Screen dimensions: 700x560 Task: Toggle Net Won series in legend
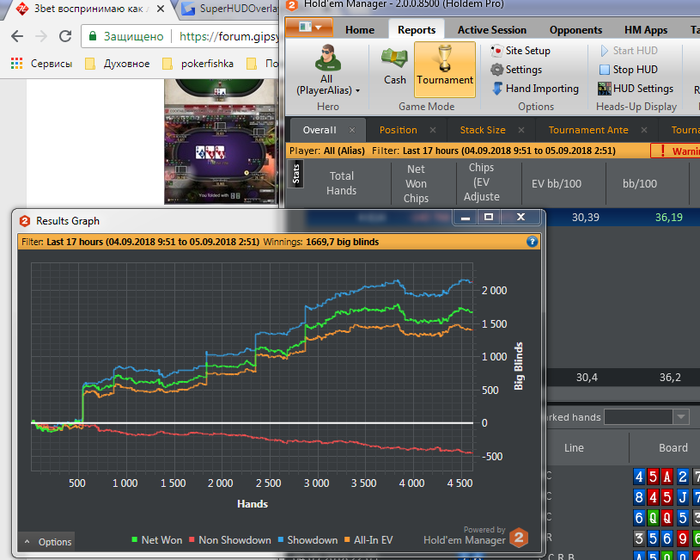click(x=157, y=540)
